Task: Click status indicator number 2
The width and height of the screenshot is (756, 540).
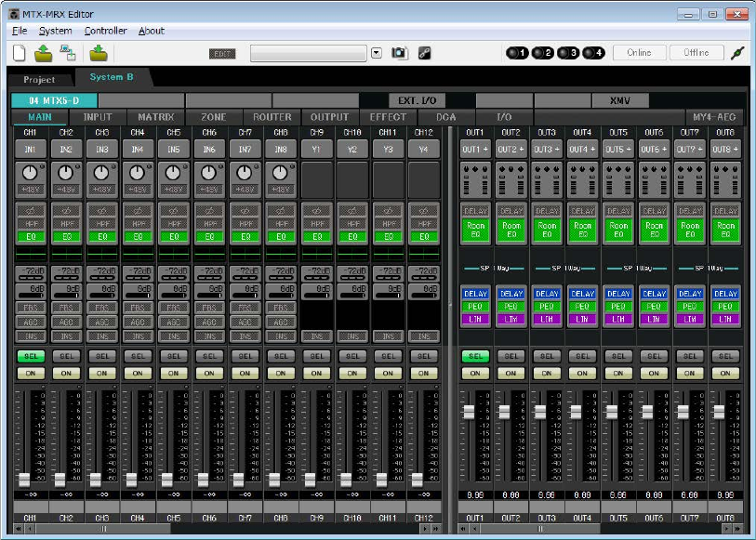Action: (543, 53)
